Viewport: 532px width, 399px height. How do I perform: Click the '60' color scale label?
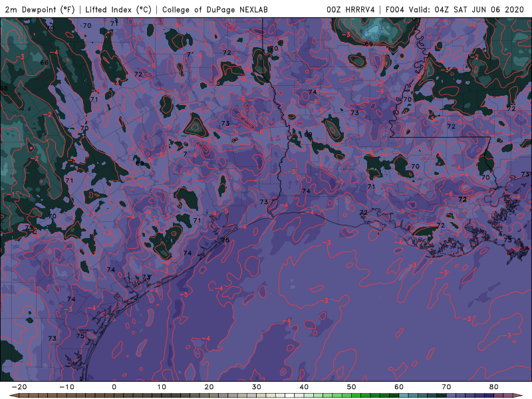click(399, 387)
